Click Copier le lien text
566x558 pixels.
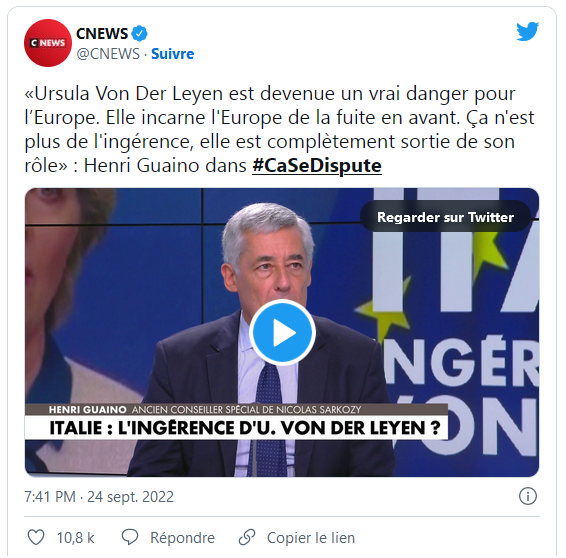point(311,538)
